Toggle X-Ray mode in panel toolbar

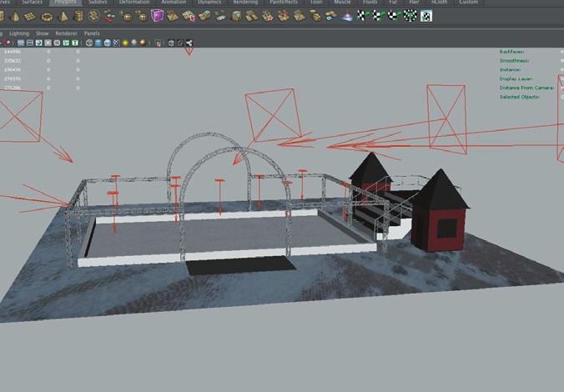coord(171,43)
